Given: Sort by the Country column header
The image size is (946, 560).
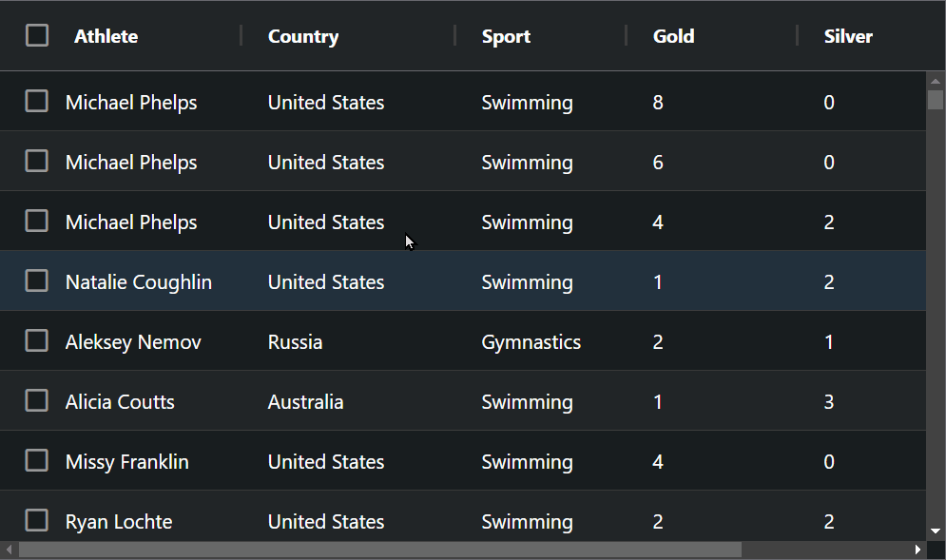Looking at the screenshot, I should pyautogui.click(x=303, y=36).
